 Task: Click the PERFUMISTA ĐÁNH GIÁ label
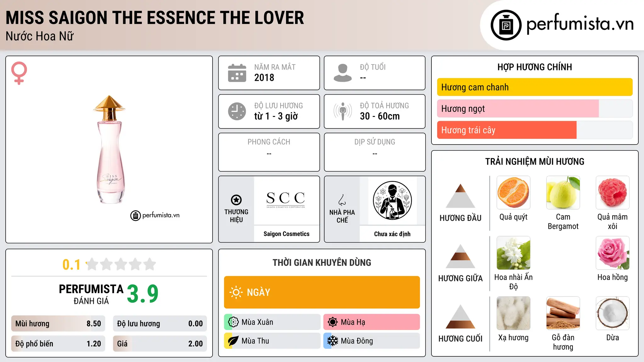91,294
